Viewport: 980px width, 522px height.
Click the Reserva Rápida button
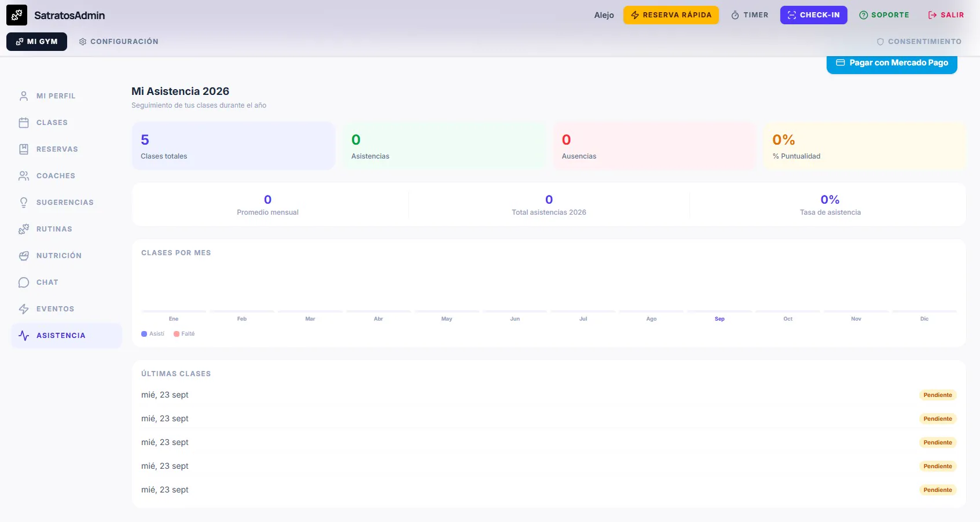coord(671,15)
